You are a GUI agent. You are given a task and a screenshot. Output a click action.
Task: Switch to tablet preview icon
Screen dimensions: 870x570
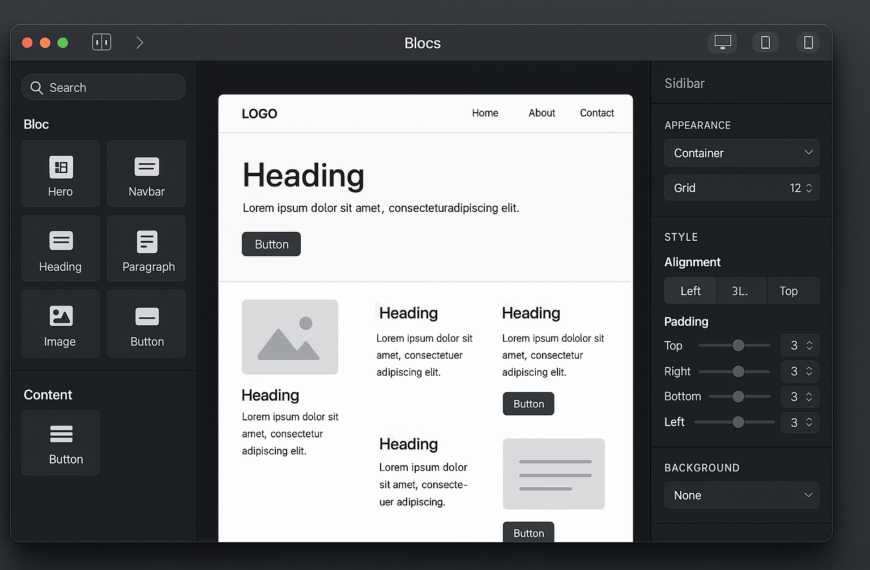[x=765, y=43]
